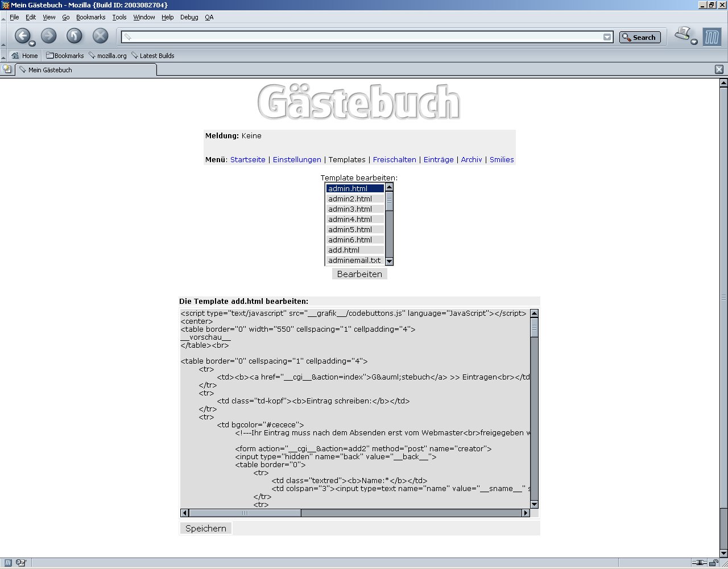Click the Speichern button

(x=205, y=528)
